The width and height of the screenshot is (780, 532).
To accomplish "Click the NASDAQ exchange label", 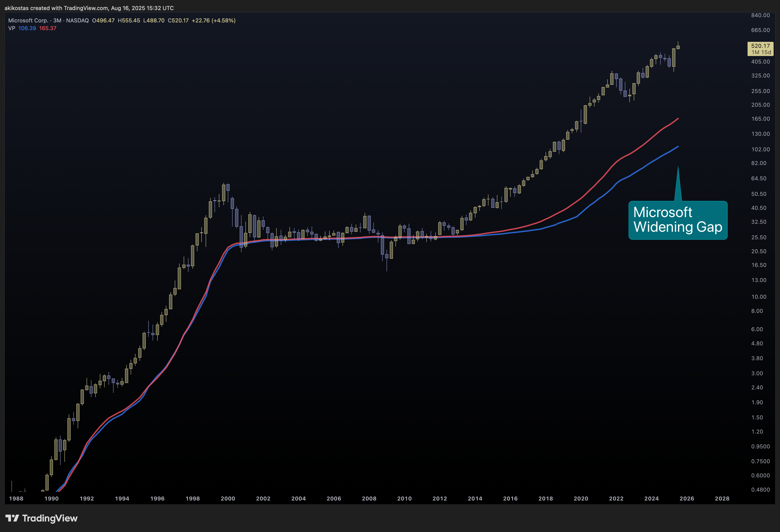I will click(77, 21).
